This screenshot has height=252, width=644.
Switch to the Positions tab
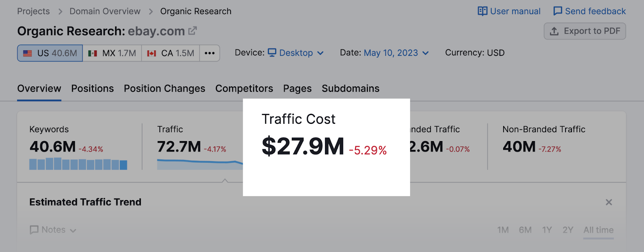(x=93, y=88)
